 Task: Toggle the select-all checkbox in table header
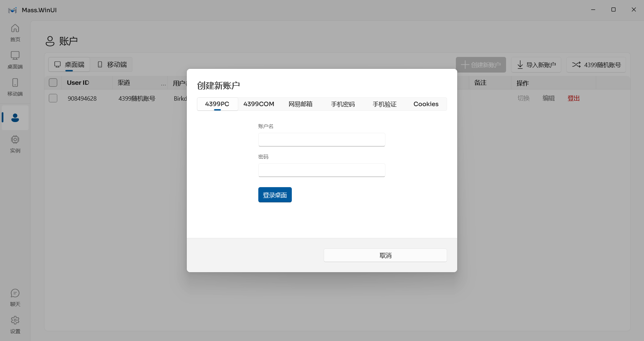point(53,83)
